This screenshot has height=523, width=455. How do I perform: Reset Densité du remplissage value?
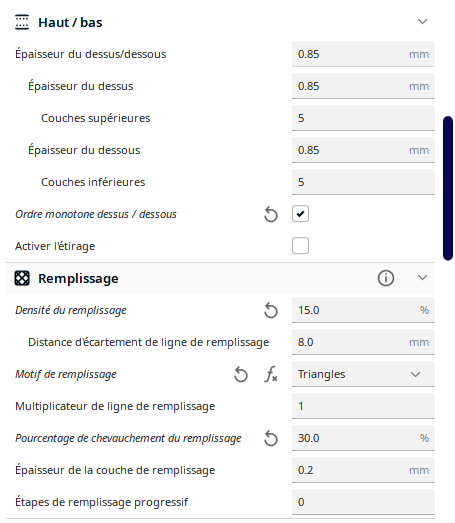(271, 310)
